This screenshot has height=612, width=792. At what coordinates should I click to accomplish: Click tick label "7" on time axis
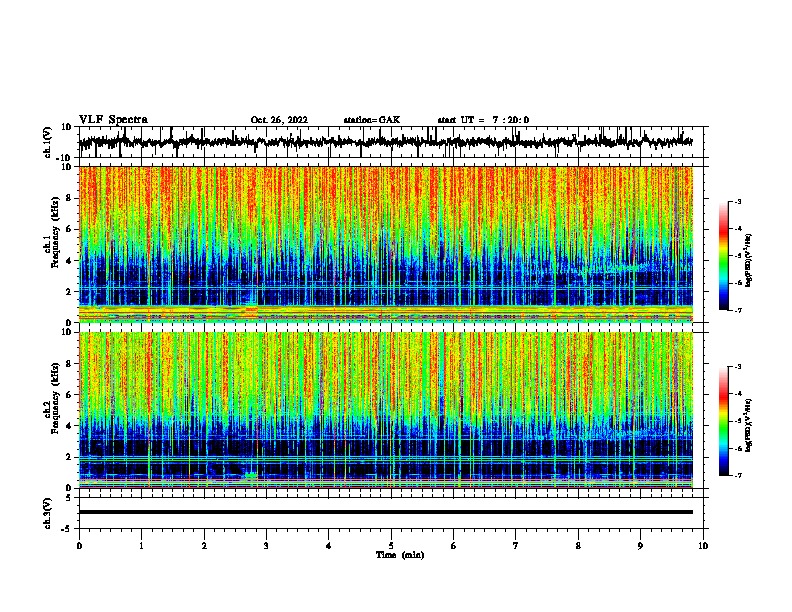[516, 546]
